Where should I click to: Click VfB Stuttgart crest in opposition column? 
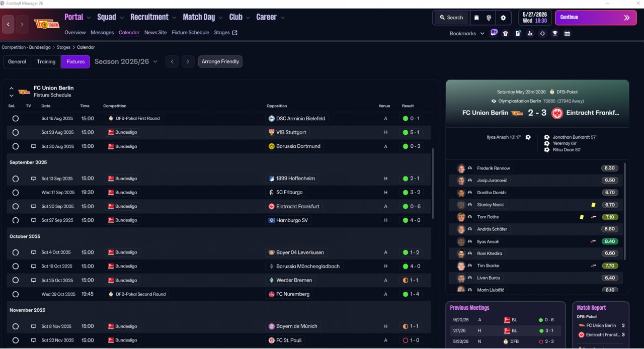coord(272,132)
